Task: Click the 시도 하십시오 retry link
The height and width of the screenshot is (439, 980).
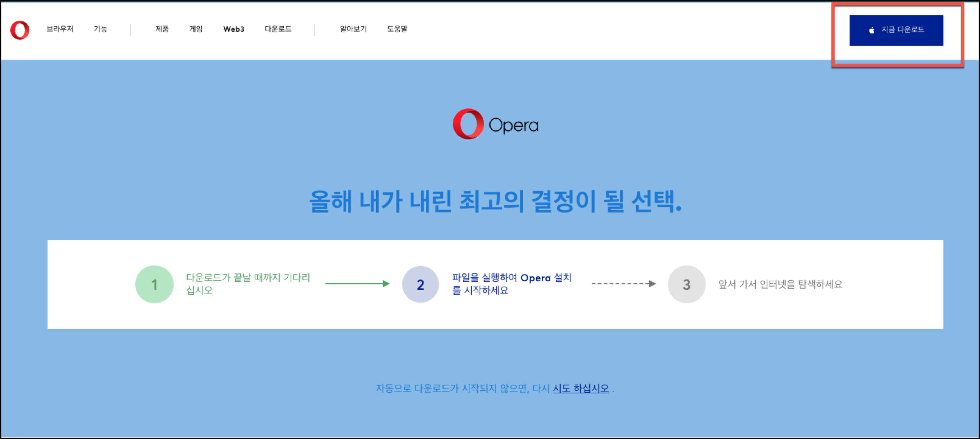Action: 581,388
